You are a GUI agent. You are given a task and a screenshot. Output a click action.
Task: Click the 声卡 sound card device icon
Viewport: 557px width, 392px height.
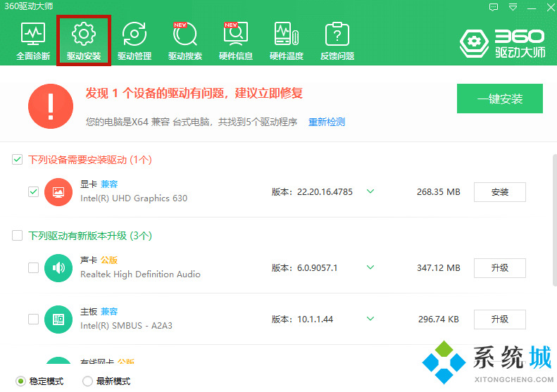point(58,268)
